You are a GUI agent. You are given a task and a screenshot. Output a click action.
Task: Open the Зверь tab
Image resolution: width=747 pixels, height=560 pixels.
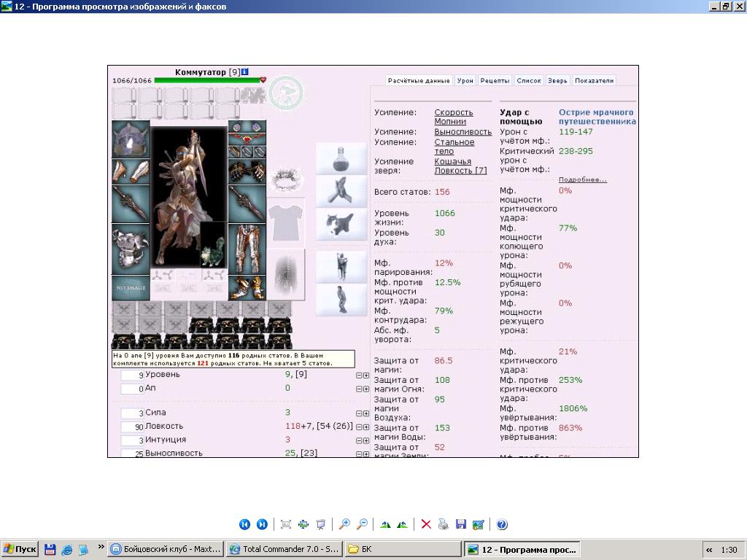(557, 80)
